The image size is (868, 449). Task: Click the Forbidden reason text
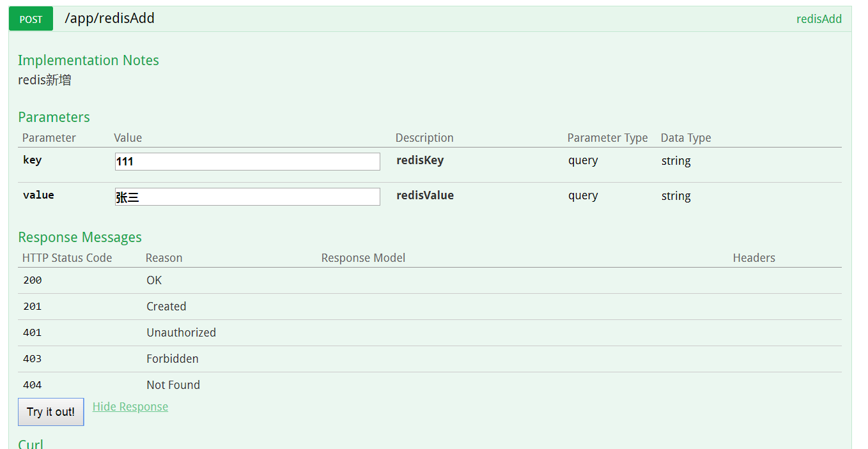[x=172, y=359]
